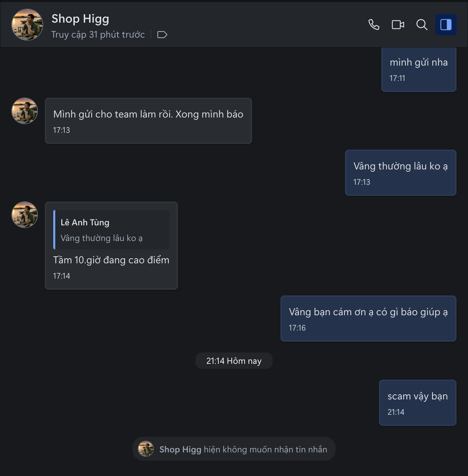Open search in this conversation
Image resolution: width=468 pixels, height=476 pixels.
[422, 25]
